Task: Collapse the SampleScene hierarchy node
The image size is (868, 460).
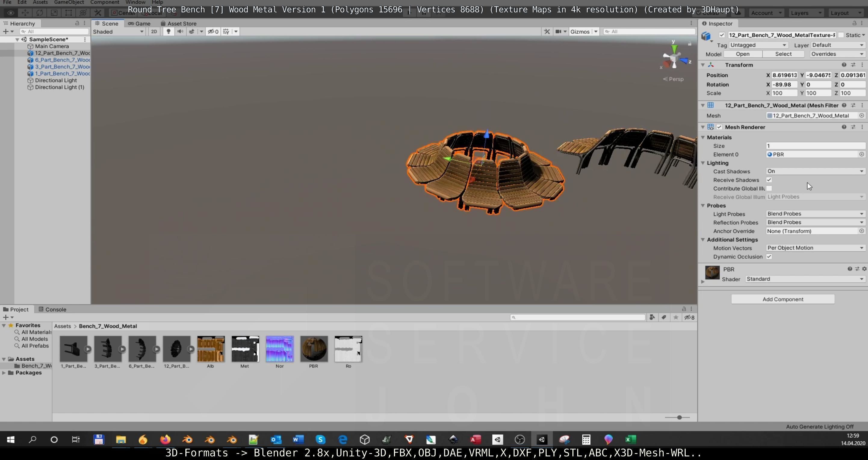Action: pos(17,39)
